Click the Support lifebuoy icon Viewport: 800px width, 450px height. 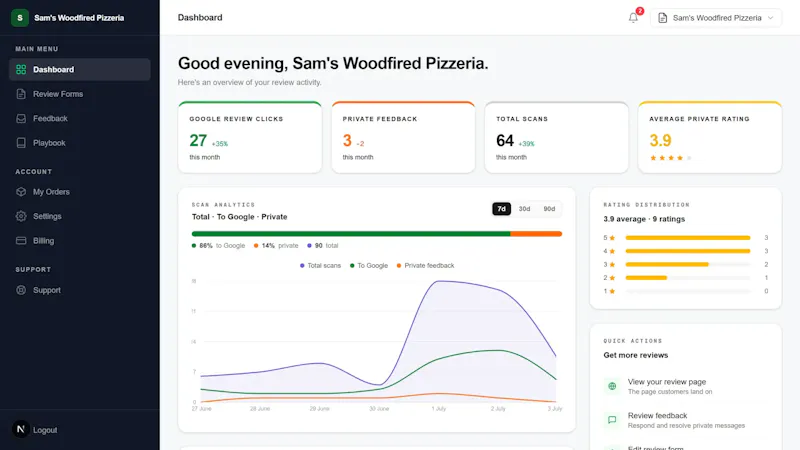coord(21,290)
